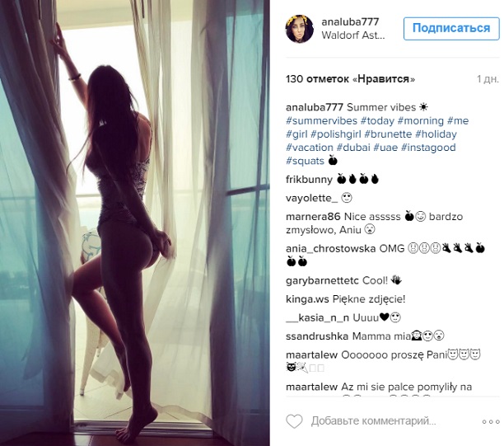Click the Подписаться follow button

pos(451,29)
